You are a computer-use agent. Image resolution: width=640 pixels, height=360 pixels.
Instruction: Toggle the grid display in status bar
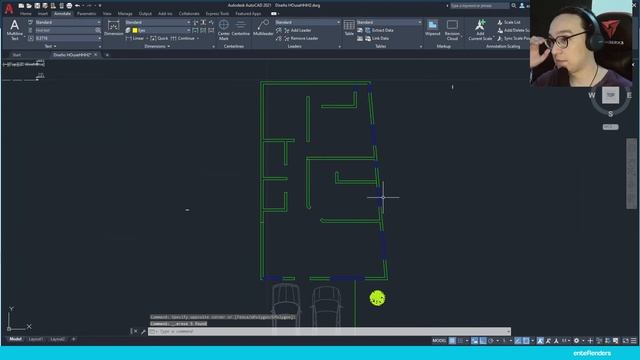[452, 340]
